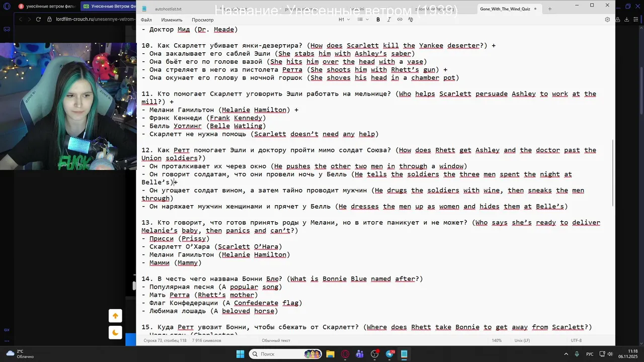The image size is (644, 362).
Task: Open the Файл menu
Action: pyautogui.click(x=146, y=20)
